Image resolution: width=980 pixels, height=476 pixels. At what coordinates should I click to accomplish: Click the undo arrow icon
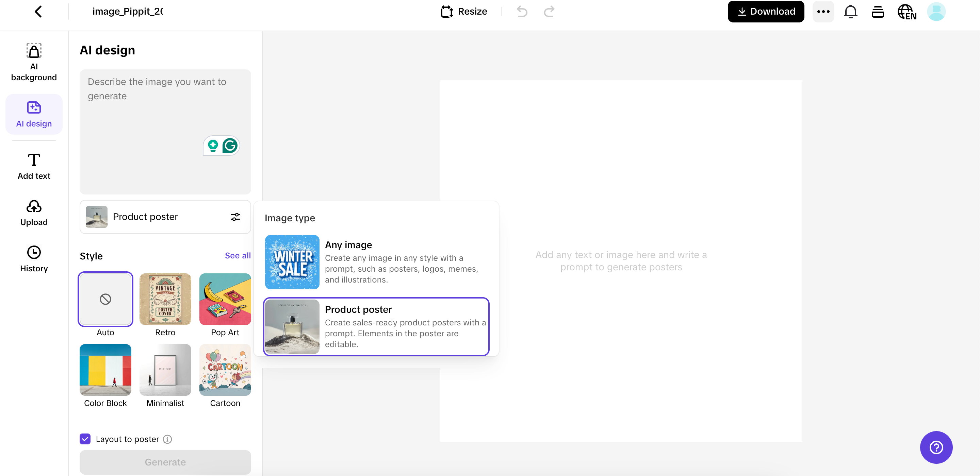(522, 12)
